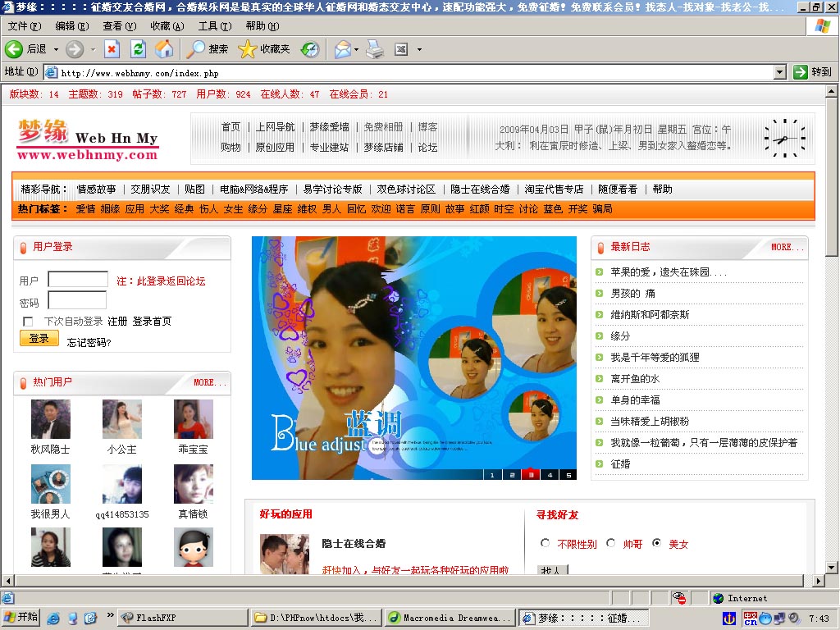Click slideshow page number 1
840x630 pixels.
pos(492,475)
